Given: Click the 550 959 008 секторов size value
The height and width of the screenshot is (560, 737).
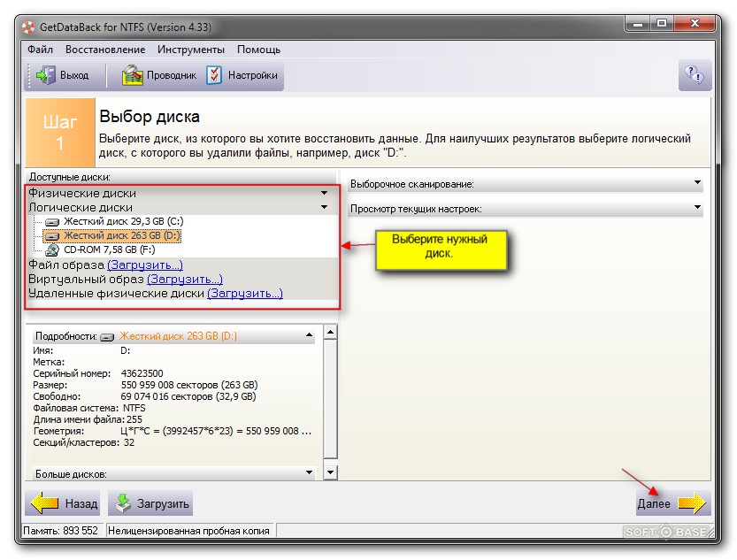Looking at the screenshot, I should (189, 385).
